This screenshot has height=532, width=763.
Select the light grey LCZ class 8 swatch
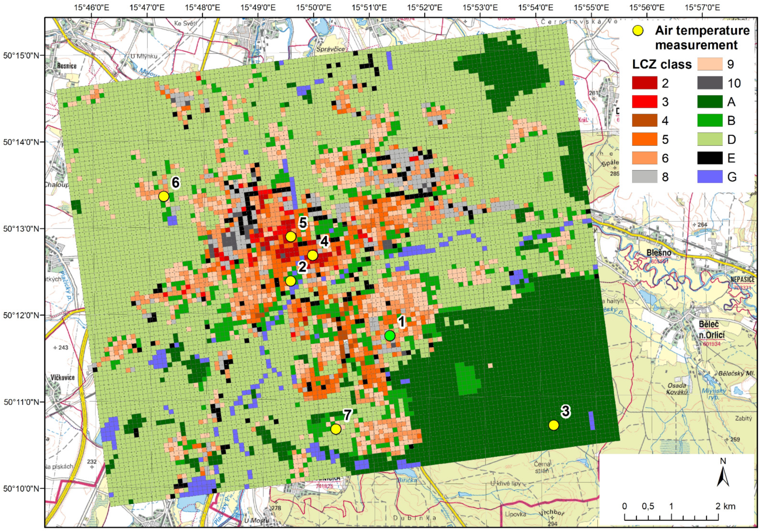tap(644, 176)
